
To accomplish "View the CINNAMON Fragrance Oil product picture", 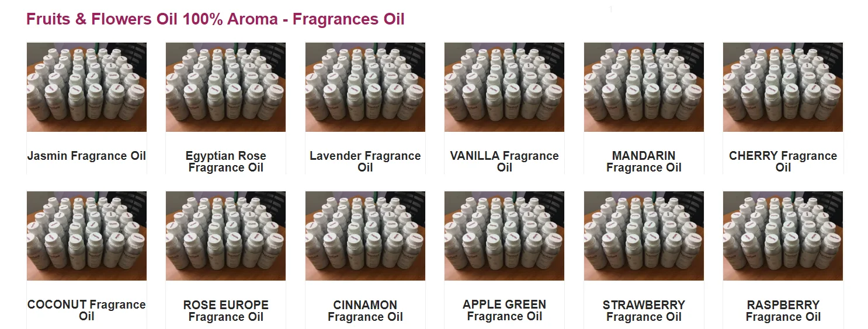I will coord(365,236).
